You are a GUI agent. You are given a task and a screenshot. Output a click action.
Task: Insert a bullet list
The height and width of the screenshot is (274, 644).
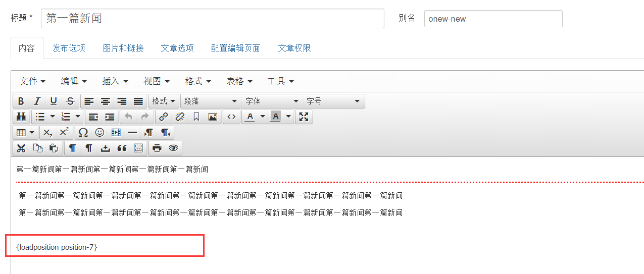(x=40, y=117)
